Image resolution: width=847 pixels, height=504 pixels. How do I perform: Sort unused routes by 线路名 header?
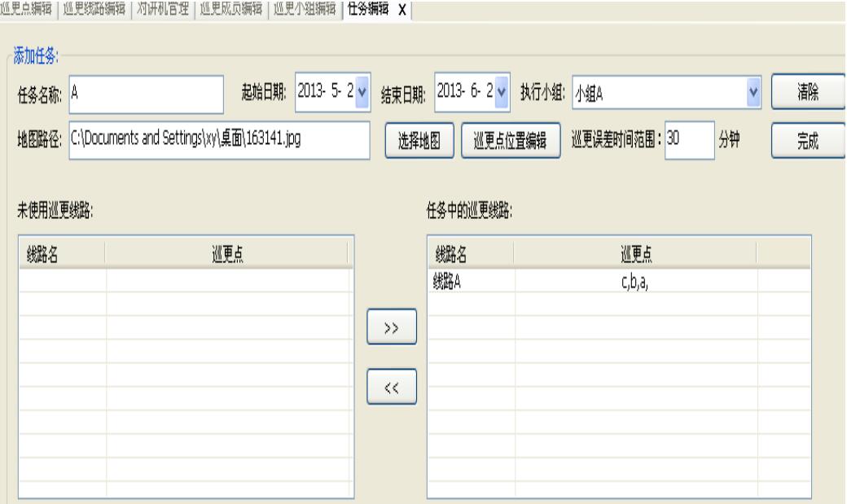coord(62,253)
